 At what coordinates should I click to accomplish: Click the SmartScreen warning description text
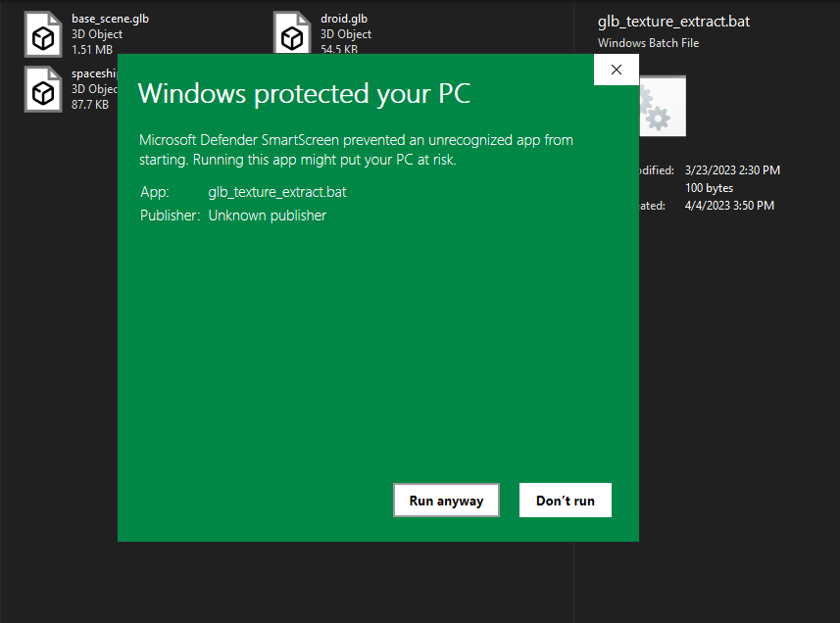click(x=356, y=150)
